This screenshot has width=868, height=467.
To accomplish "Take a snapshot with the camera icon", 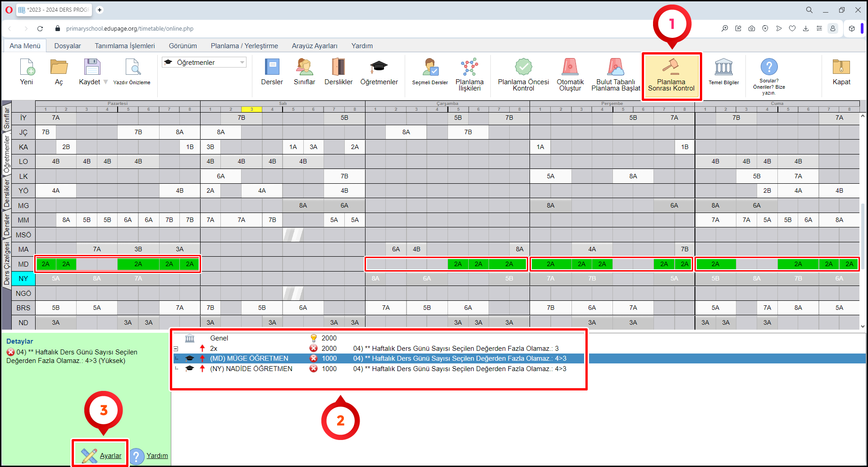I will point(752,28).
